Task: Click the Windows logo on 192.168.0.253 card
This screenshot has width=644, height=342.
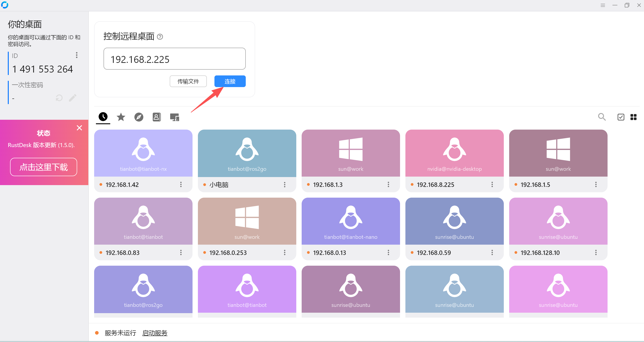Action: coord(247,217)
